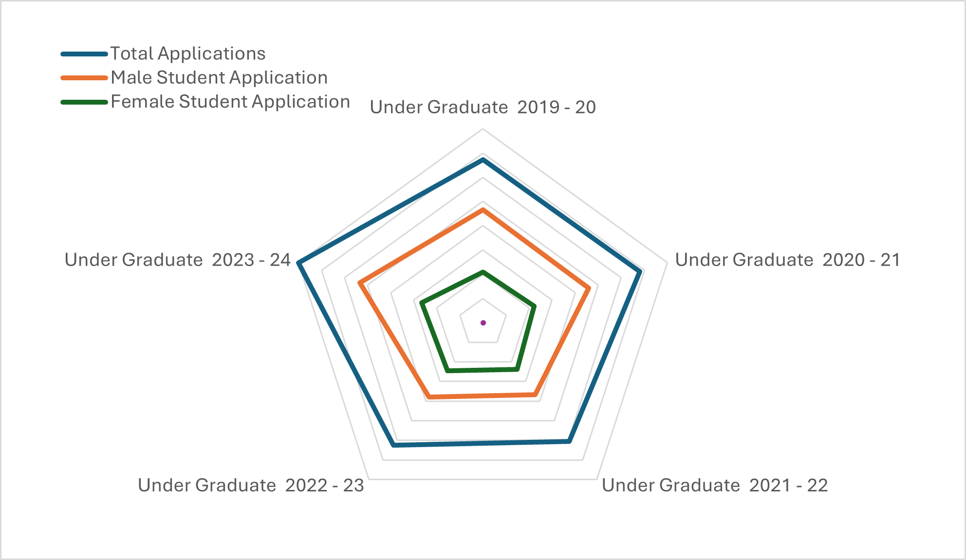Click the Under Graduate 2021 - 22 label
966x560 pixels.
tap(715, 485)
